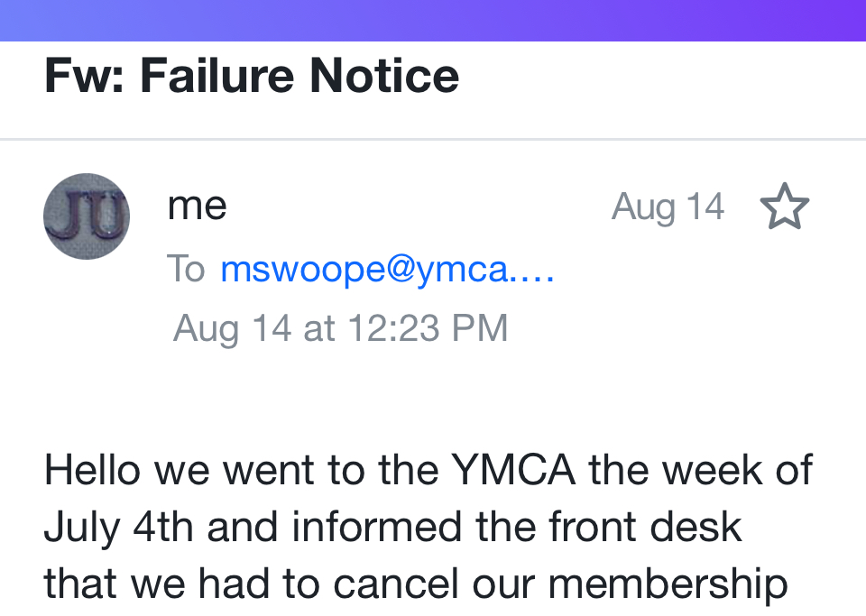Select the Fw: Failure Notice subject
Screen dimensions: 866x616
point(252,76)
